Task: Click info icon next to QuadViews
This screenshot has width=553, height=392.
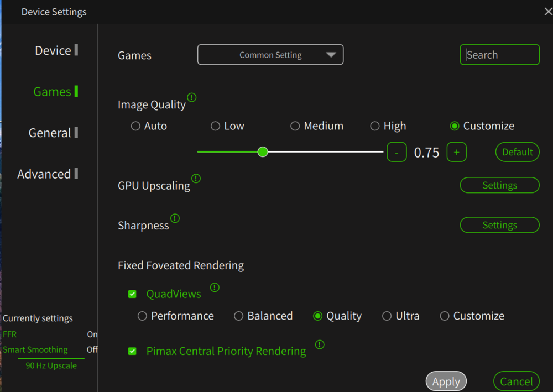Action: tap(215, 288)
